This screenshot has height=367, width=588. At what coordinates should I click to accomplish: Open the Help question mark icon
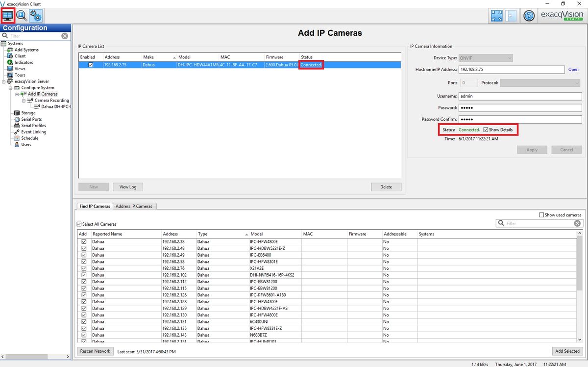coord(529,16)
